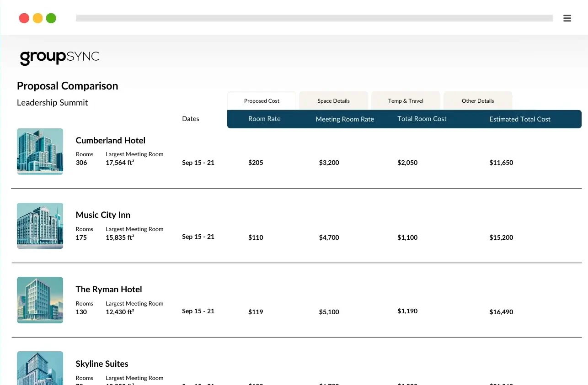This screenshot has height=385, width=588.
Task: Click the $2,050 total room cost
Action: 407,163
